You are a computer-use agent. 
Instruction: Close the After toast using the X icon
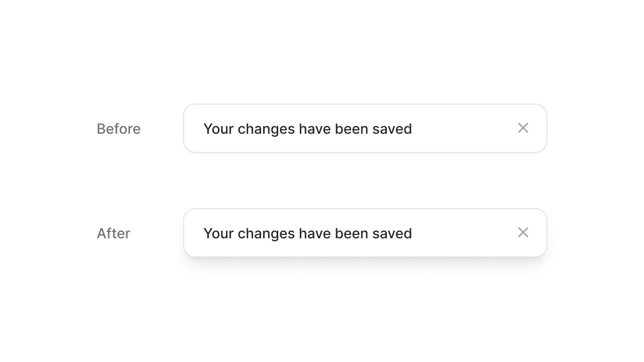523,232
